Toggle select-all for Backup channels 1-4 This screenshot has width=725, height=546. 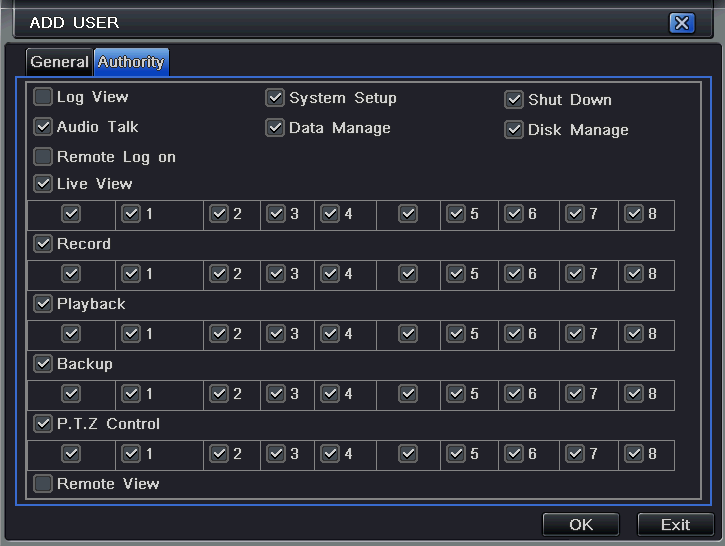click(x=71, y=394)
